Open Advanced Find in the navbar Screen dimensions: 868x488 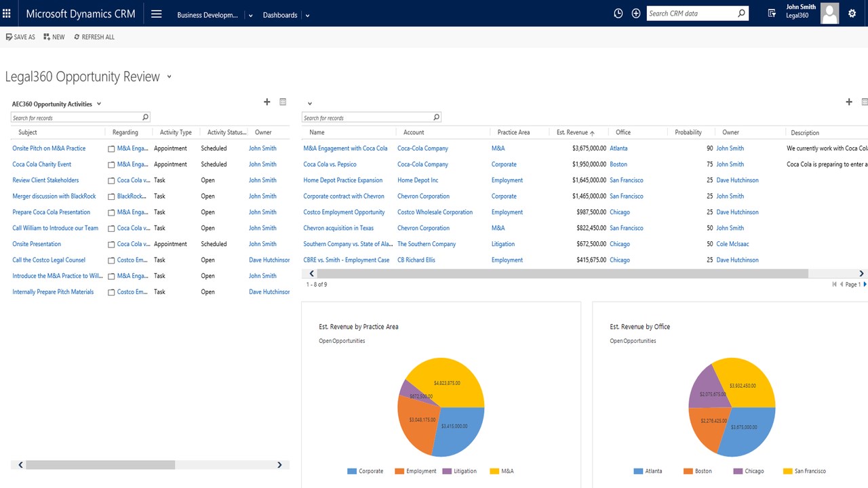772,13
